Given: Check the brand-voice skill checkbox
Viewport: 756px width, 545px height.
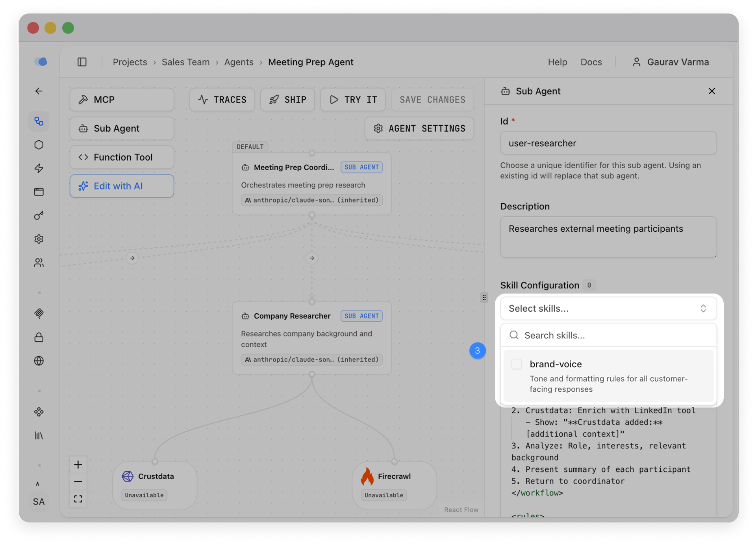Looking at the screenshot, I should coord(516,364).
